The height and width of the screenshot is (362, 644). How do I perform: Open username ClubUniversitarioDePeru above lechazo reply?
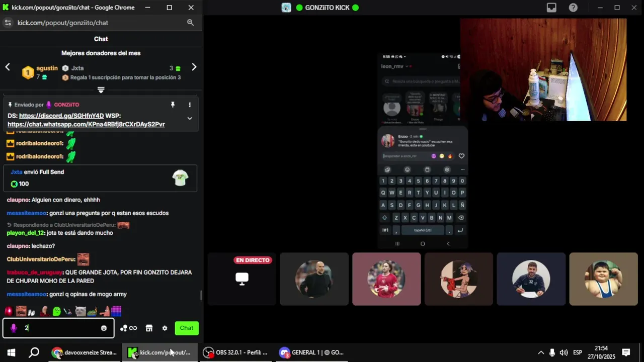[x=41, y=259]
